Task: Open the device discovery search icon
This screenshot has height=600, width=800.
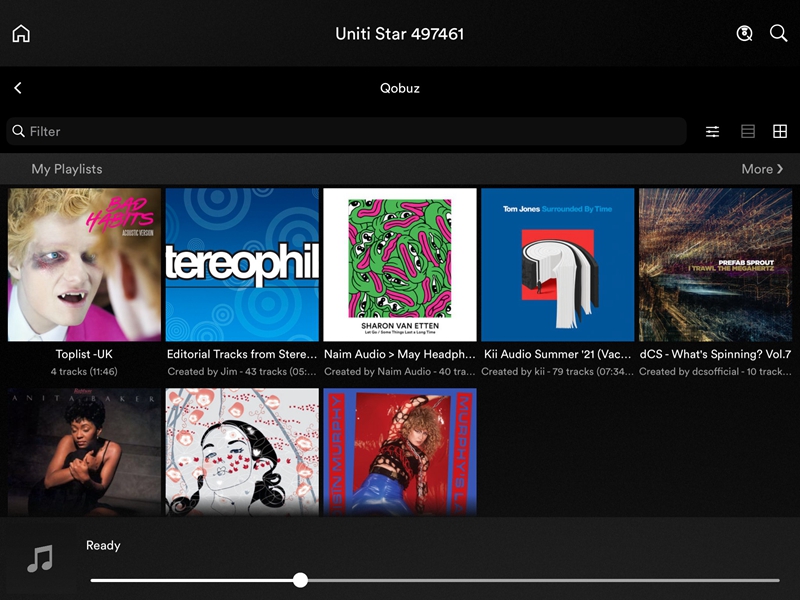Action: 744,33
